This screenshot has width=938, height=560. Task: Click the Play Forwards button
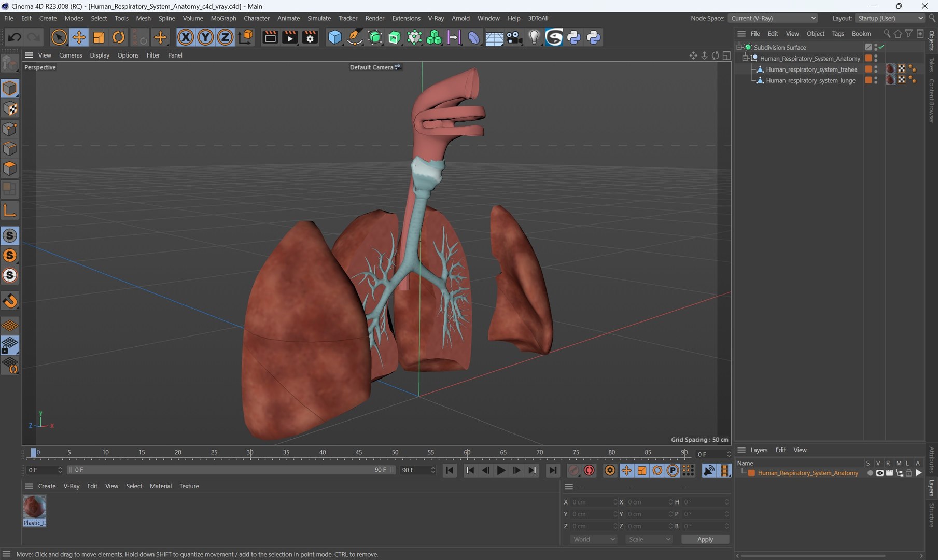(x=501, y=470)
